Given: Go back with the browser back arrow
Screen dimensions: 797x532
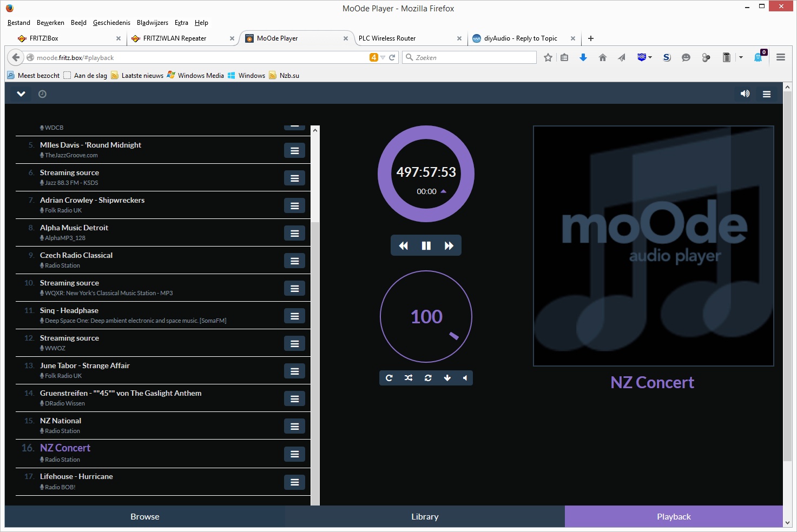Looking at the screenshot, I should (16, 57).
